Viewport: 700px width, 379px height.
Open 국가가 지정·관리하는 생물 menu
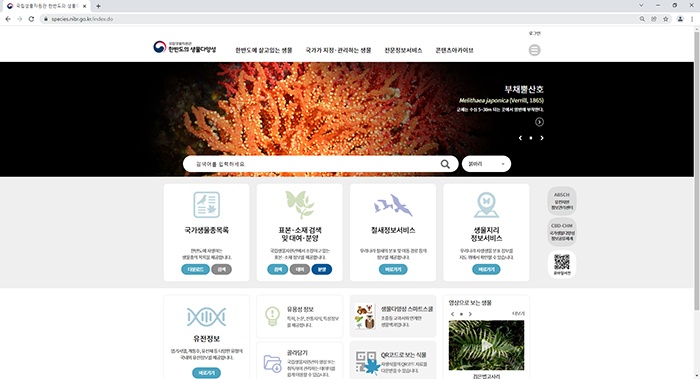coord(338,50)
